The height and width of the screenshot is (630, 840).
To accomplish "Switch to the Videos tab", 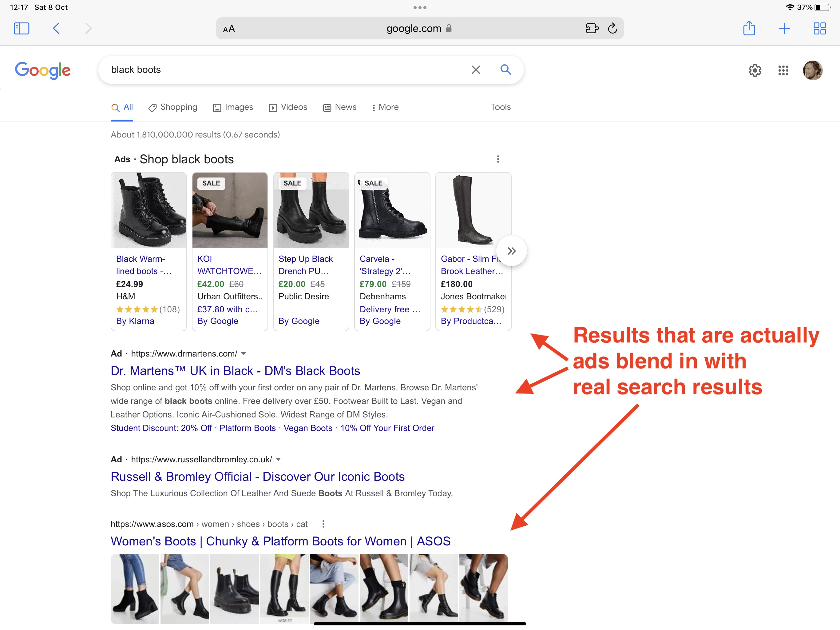I will pyautogui.click(x=288, y=107).
